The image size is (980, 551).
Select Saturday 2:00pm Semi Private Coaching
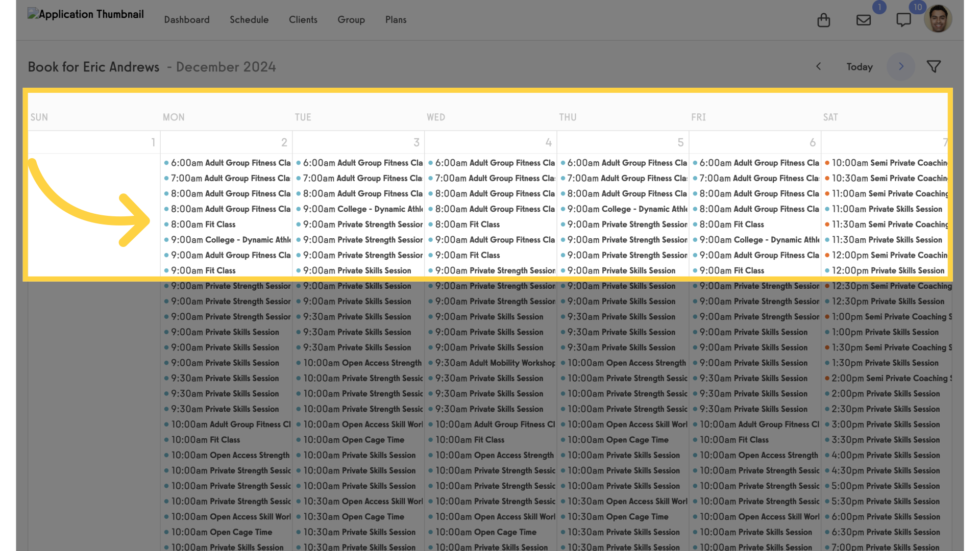[888, 378]
